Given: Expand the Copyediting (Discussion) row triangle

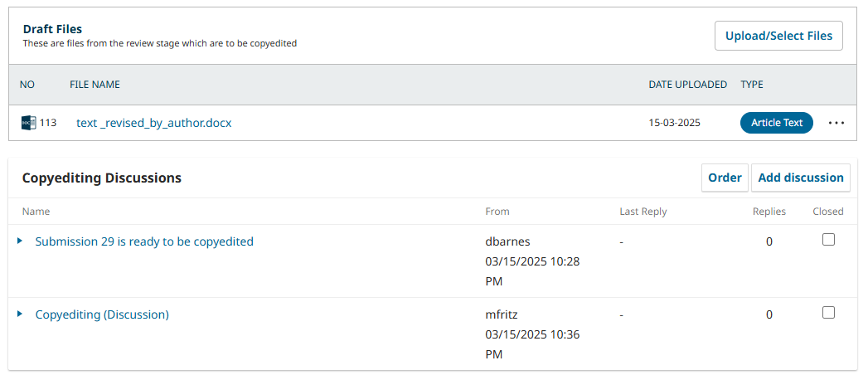Looking at the screenshot, I should [x=20, y=314].
